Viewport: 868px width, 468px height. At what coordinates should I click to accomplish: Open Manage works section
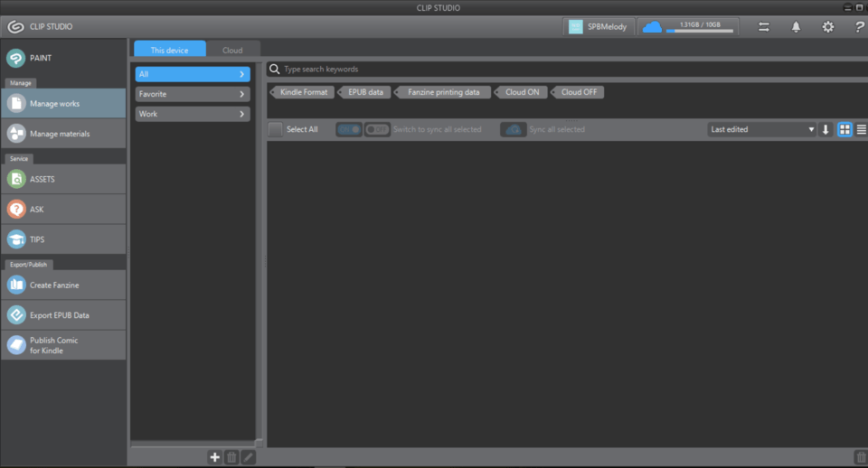click(x=63, y=103)
